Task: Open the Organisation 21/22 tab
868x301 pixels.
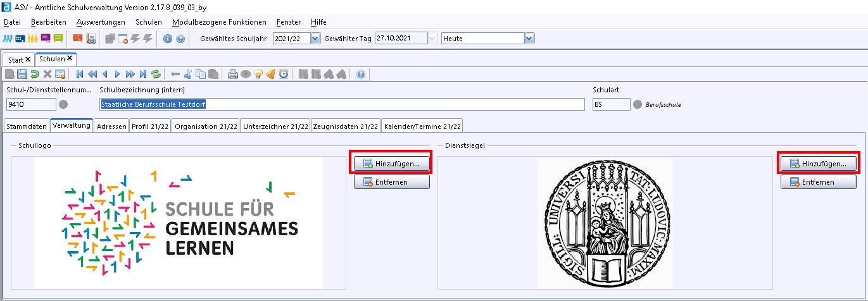Action: pyautogui.click(x=206, y=126)
